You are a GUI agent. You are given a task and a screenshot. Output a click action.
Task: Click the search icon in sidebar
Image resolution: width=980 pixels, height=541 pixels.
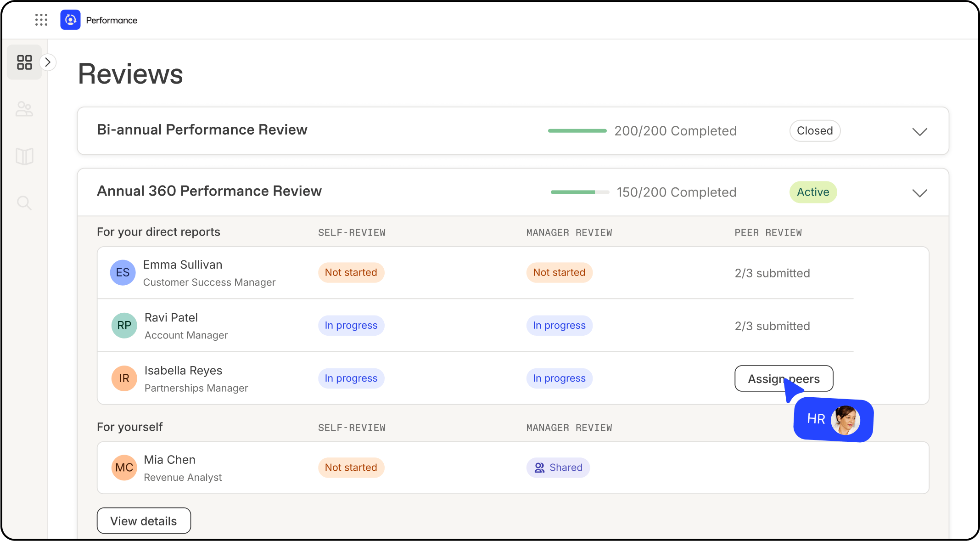(25, 203)
